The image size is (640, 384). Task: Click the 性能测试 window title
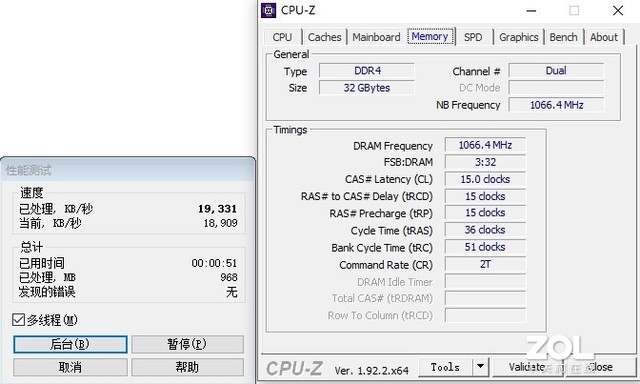29,170
